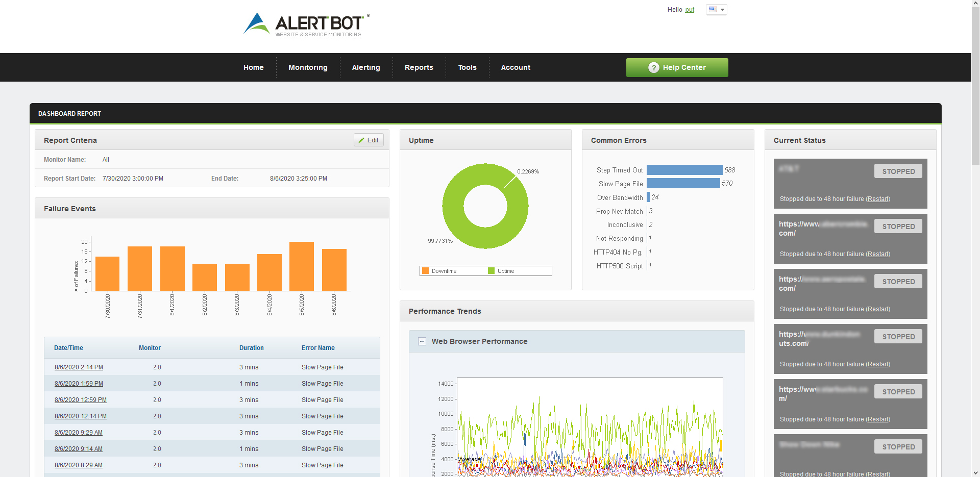Open the Tools menu

(x=467, y=67)
